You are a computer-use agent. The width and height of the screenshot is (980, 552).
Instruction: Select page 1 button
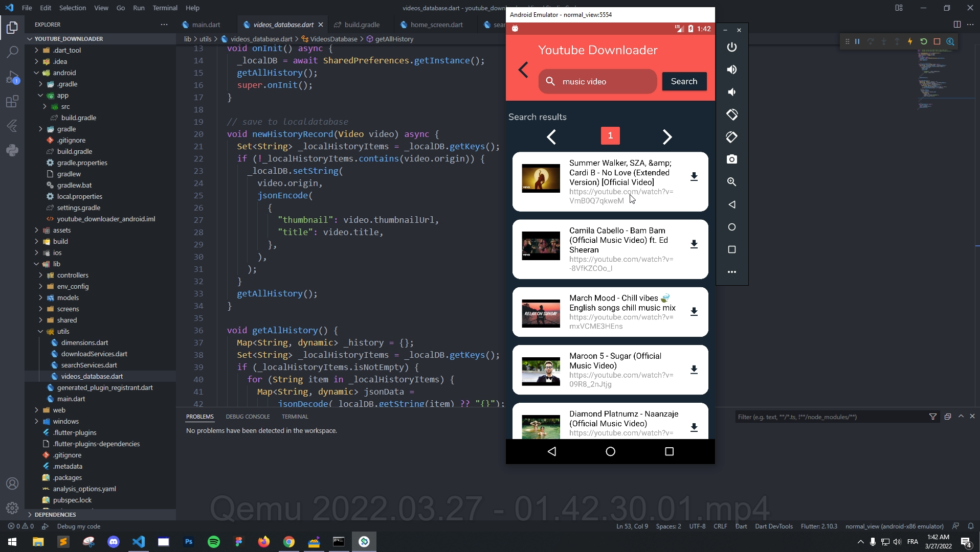610,135
